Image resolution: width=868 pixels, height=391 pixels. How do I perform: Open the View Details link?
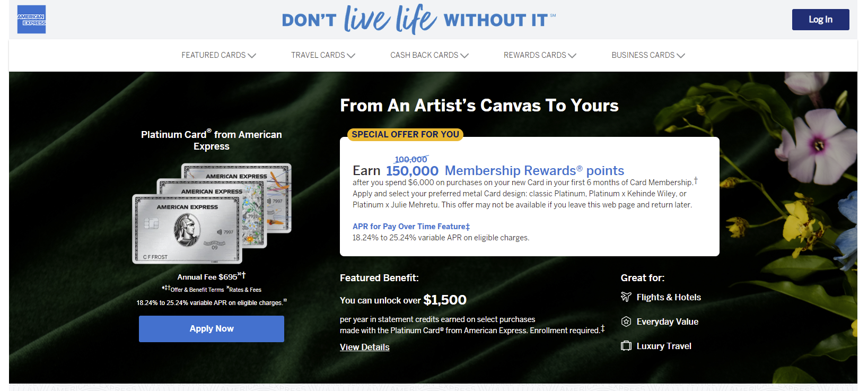365,347
